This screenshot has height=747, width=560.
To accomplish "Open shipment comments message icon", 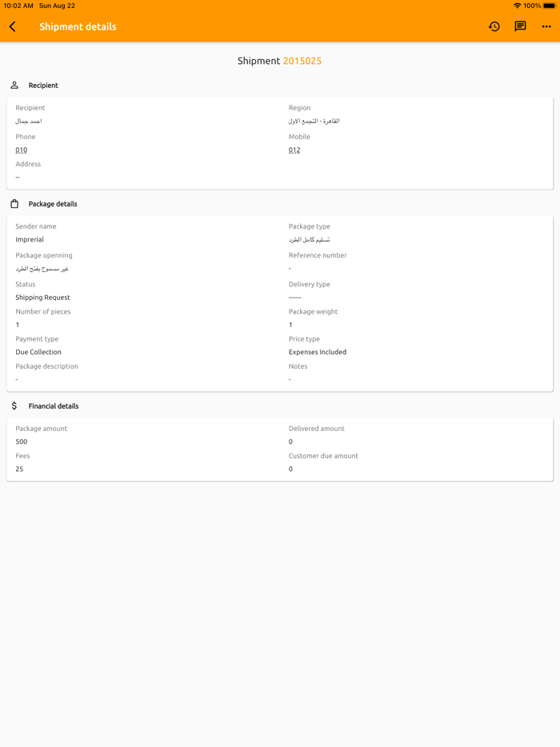I will click(x=520, y=26).
